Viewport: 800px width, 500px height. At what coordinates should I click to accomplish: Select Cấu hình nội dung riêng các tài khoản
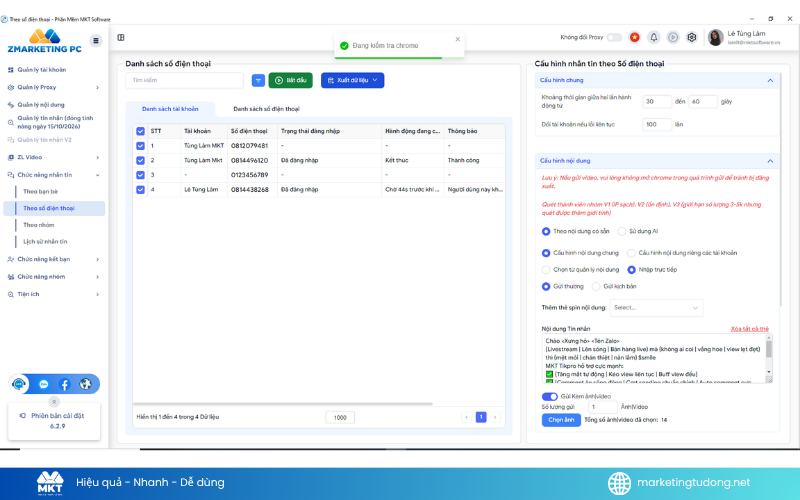pyautogui.click(x=631, y=253)
